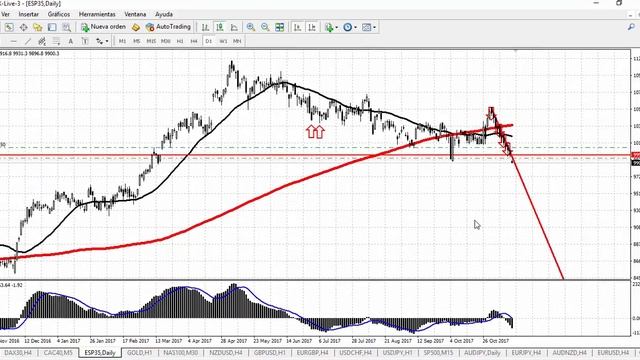Click the MACD histogram indicator subwindow
The height and width of the screenshot is (360, 640).
(314, 308)
